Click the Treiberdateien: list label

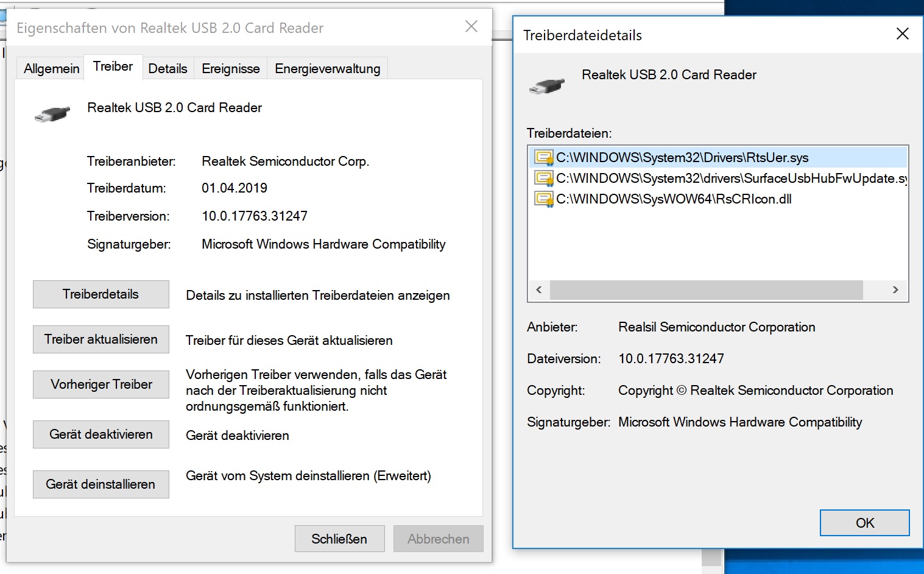click(x=570, y=133)
